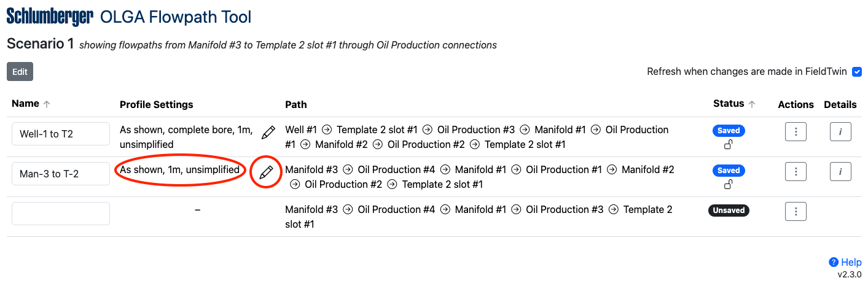Viewport: 868px width, 286px height.
Task: Open the Help question mark icon
Action: (834, 262)
